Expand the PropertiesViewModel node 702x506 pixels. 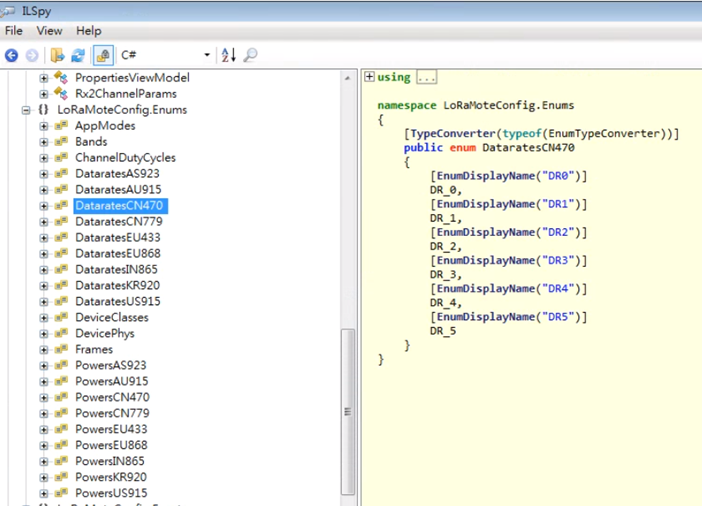coord(44,78)
